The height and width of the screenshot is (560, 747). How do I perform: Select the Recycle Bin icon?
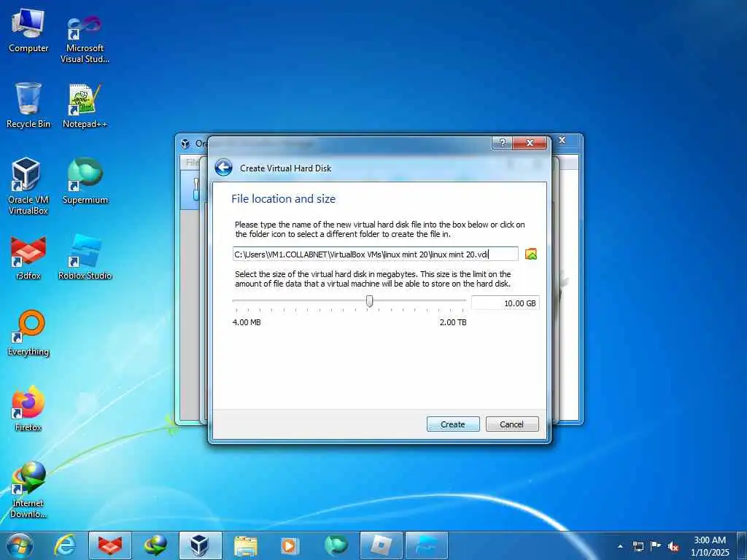pos(28,106)
